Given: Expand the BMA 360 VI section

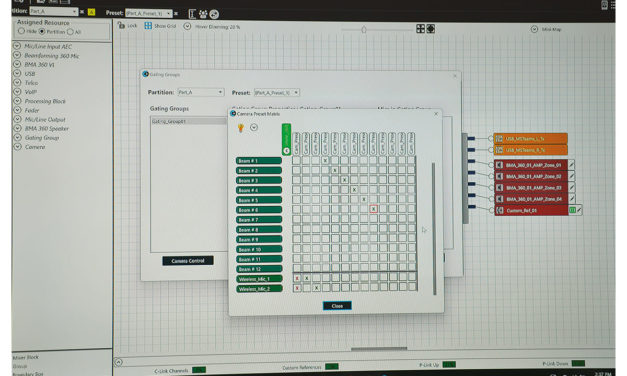Looking at the screenshot, I should (x=17, y=64).
